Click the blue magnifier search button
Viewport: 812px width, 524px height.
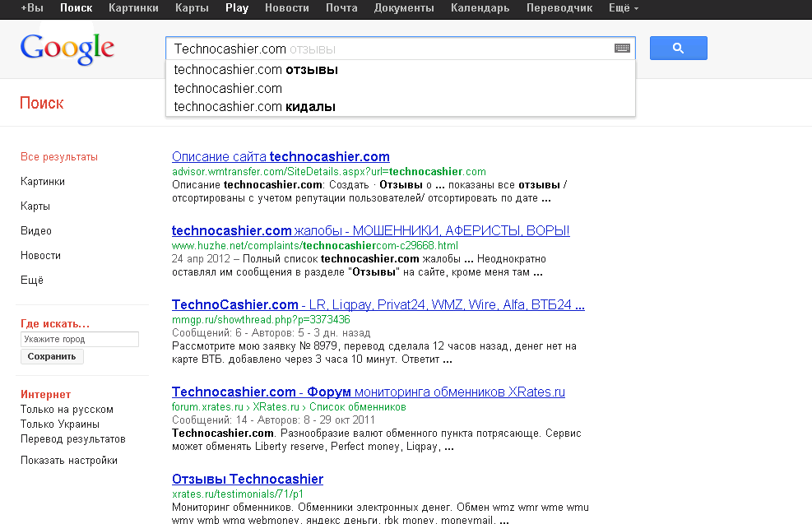pyautogui.click(x=679, y=49)
